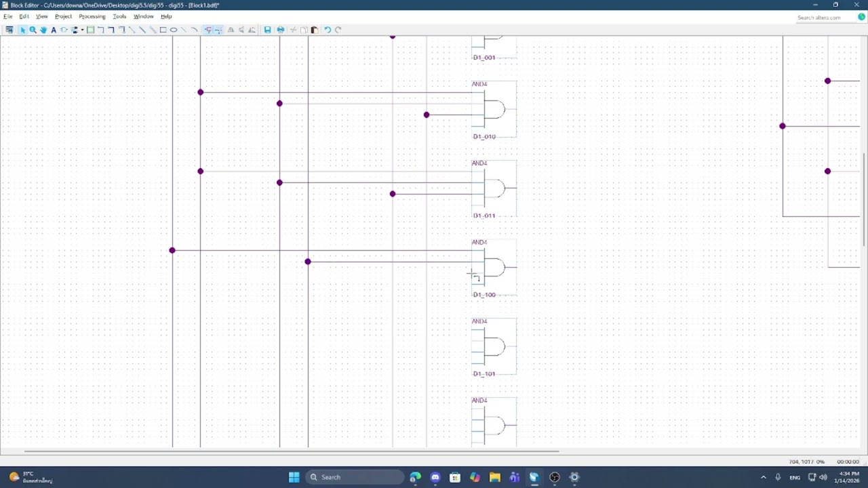Select the Rectangle drawing tool

pyautogui.click(x=163, y=30)
